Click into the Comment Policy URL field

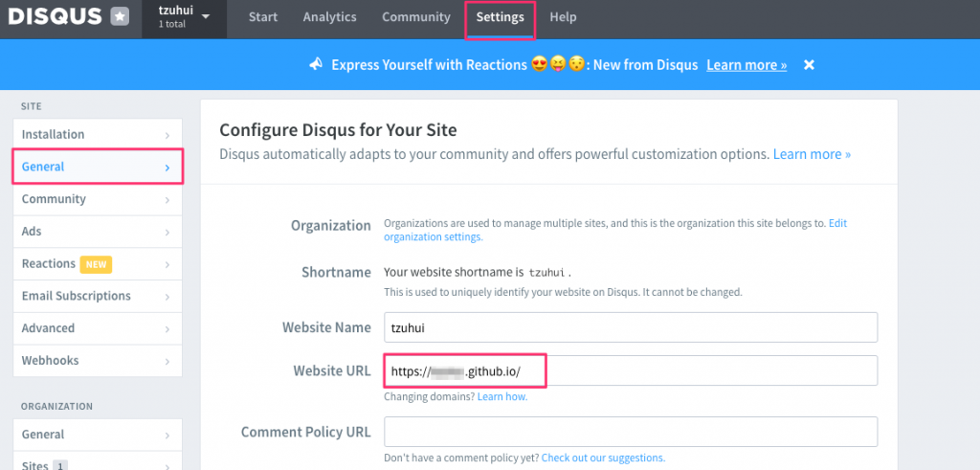631,432
